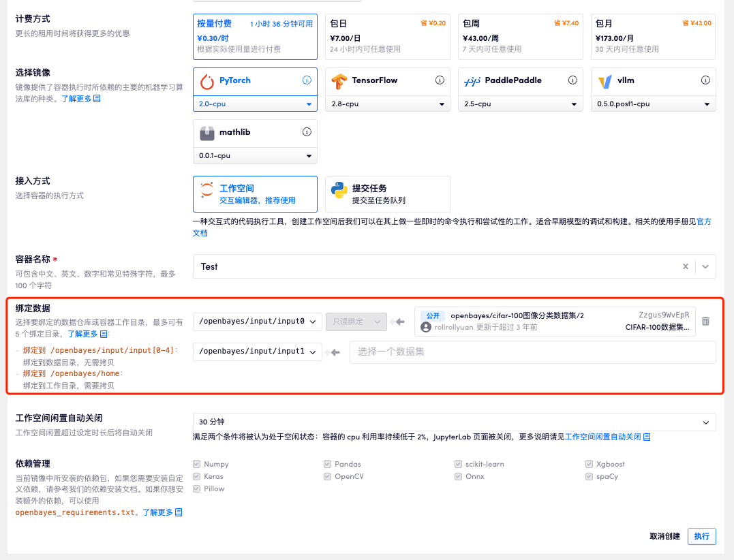Screen dimensions: 734x560
Task: Delete the bound cifar-100 dataset via trash icon
Action: (x=705, y=321)
